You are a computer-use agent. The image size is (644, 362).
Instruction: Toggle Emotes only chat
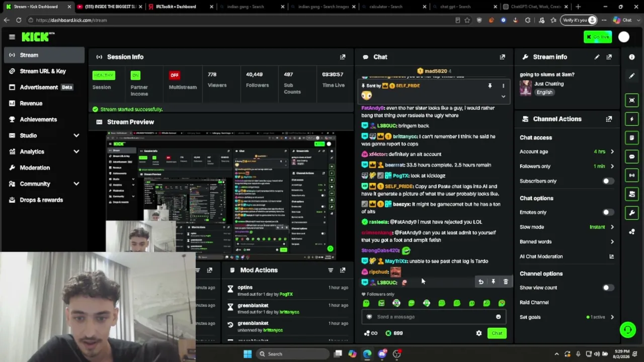coord(608,212)
